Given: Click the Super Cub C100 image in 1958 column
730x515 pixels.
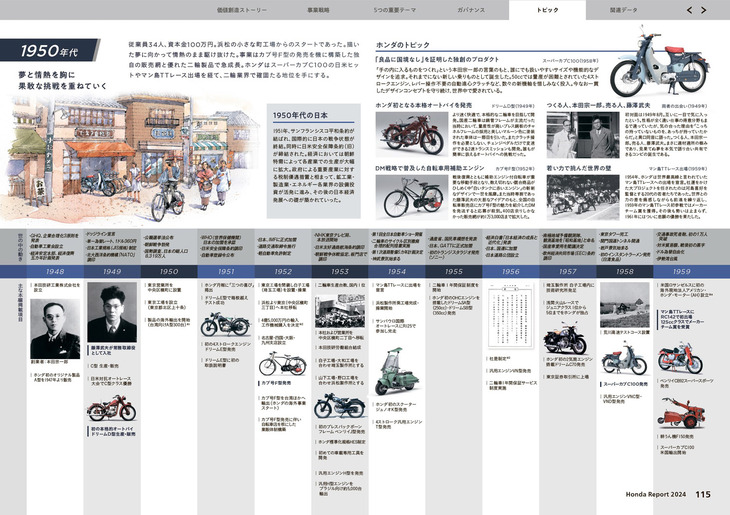Looking at the screenshot, I should click(624, 358).
